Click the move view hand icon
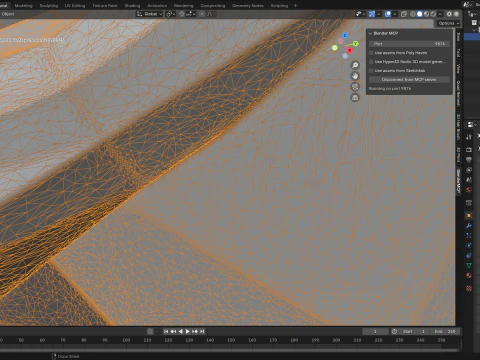The image size is (480, 360). (355, 76)
